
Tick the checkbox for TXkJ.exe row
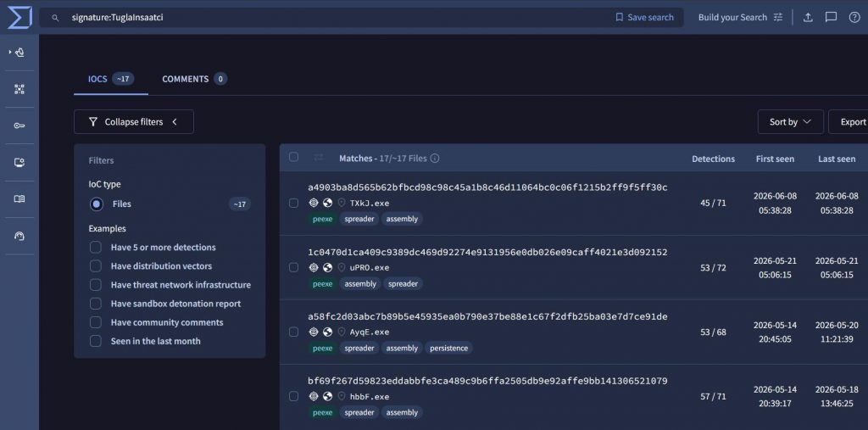(293, 203)
